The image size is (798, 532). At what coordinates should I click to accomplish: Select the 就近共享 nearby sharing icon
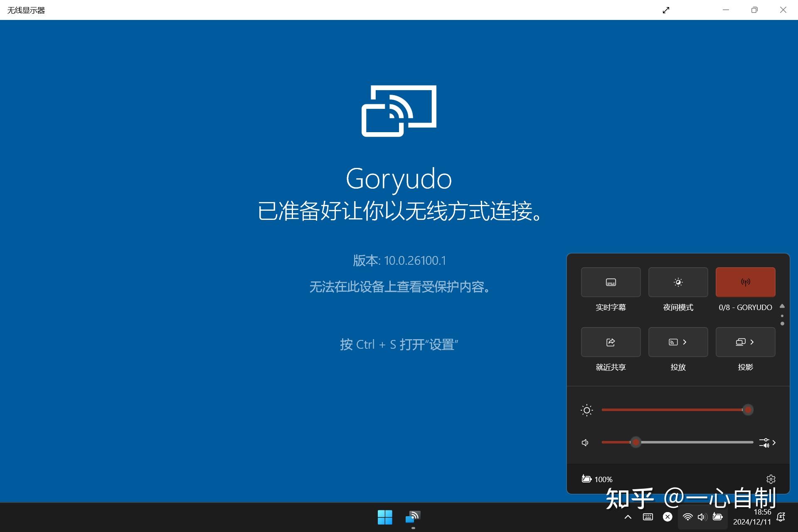pyautogui.click(x=610, y=342)
